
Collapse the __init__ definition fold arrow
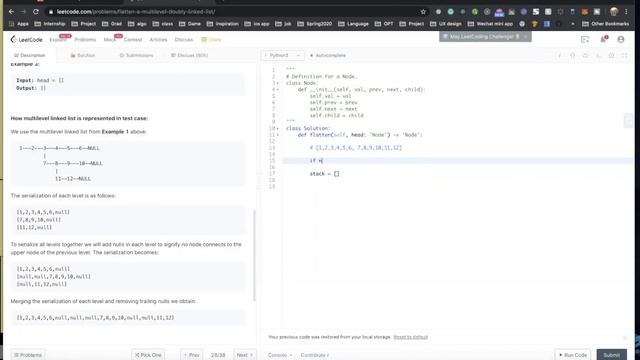(x=278, y=90)
